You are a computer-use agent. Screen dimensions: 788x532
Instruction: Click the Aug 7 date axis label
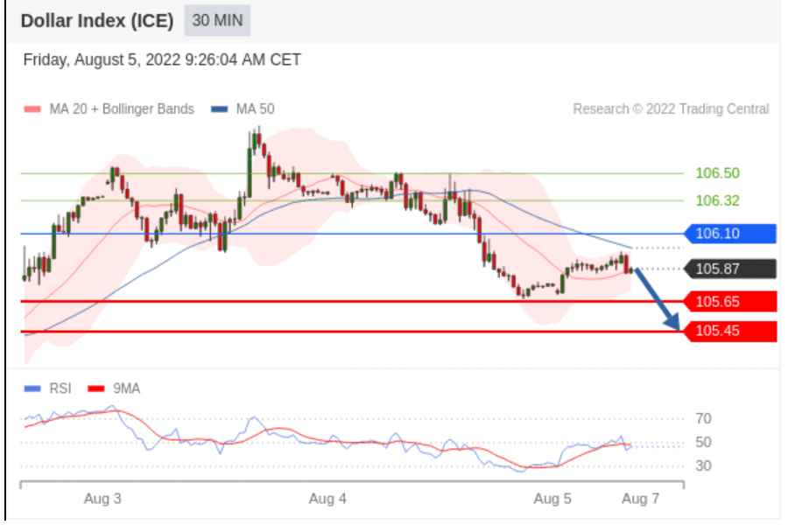[x=640, y=499]
